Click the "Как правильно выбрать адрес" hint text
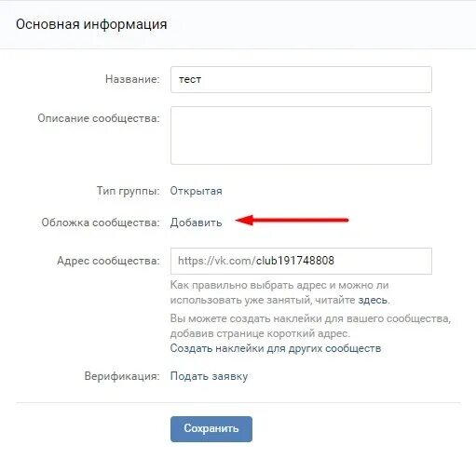 279,292
